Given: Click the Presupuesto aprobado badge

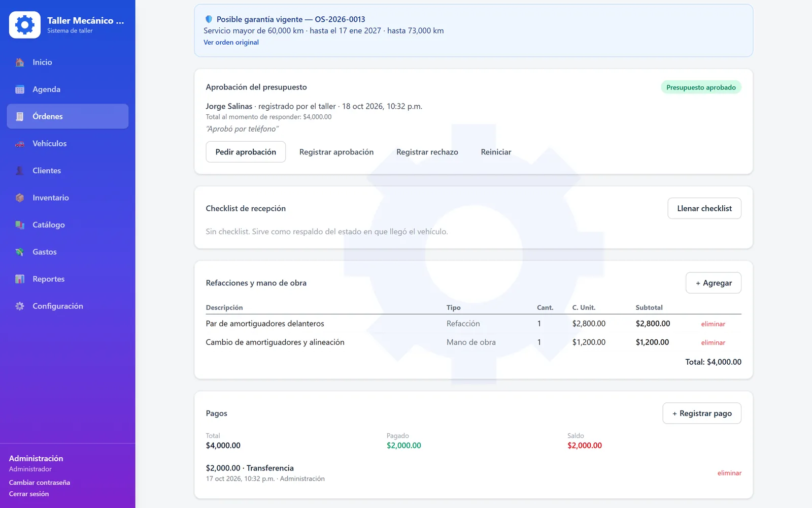Looking at the screenshot, I should click(x=701, y=87).
